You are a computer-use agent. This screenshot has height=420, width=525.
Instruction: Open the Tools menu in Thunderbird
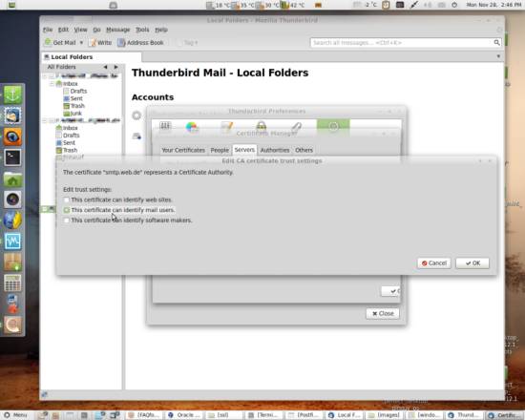click(142, 30)
